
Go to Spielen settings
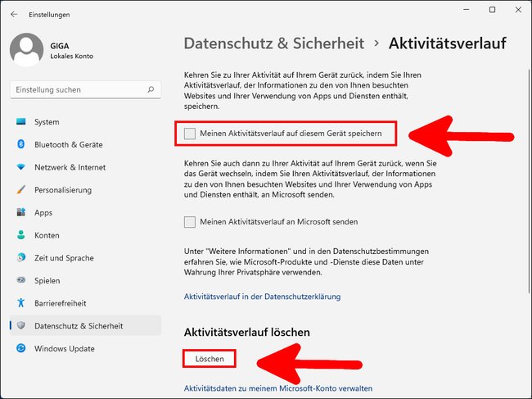point(47,280)
